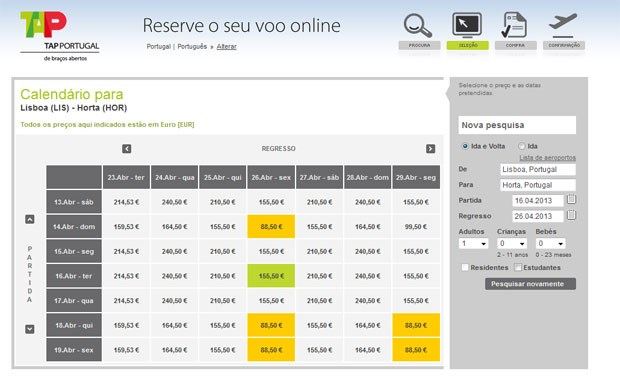This screenshot has height=377, width=620.
Task: Click the Alterar language link
Action: coord(227,47)
